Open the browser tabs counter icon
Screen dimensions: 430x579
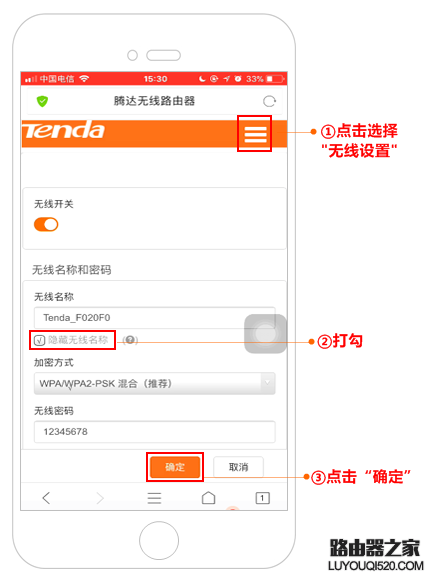pyautogui.click(x=262, y=498)
